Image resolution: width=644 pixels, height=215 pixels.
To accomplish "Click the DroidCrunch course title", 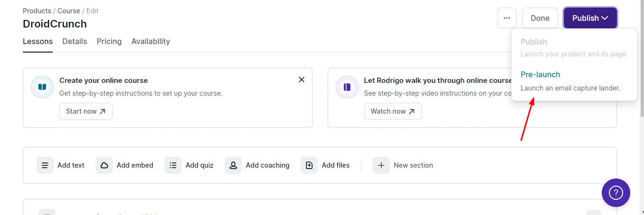I will coord(55,24).
